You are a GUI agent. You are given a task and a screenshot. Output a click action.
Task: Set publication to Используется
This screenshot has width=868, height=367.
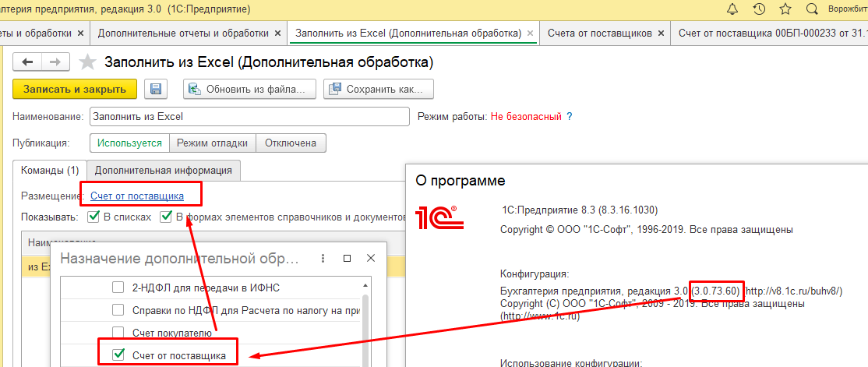click(x=129, y=143)
